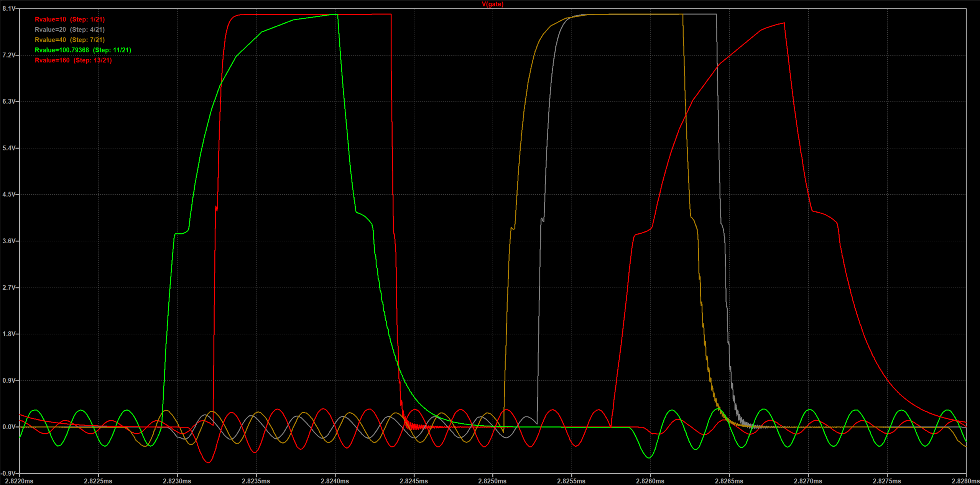Click the 2.8220ms time axis label
Screen dimensions: 980x485
tap(19, 481)
